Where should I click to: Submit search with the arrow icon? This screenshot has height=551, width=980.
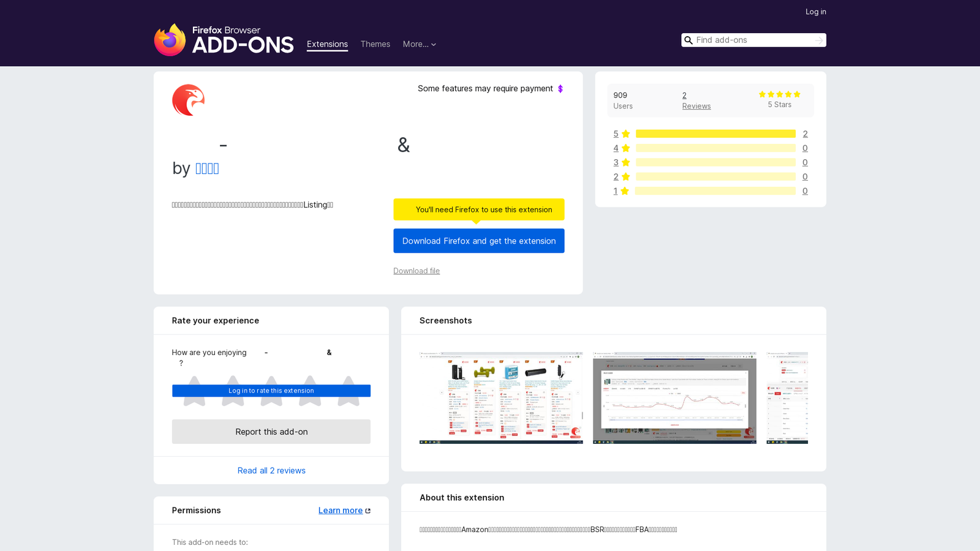[819, 40]
